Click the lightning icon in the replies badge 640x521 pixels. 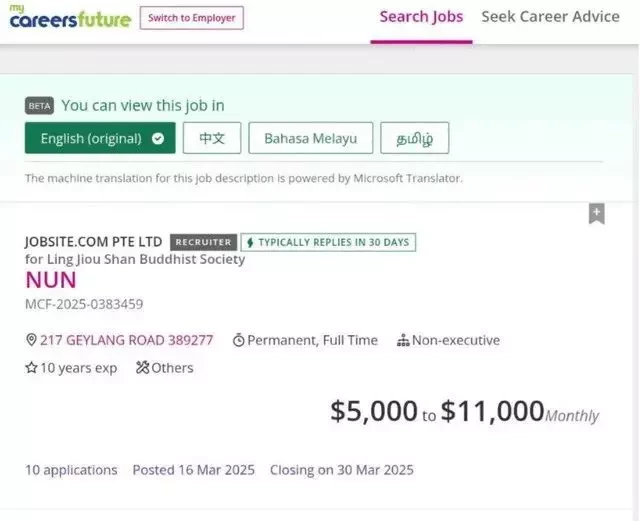coord(250,243)
